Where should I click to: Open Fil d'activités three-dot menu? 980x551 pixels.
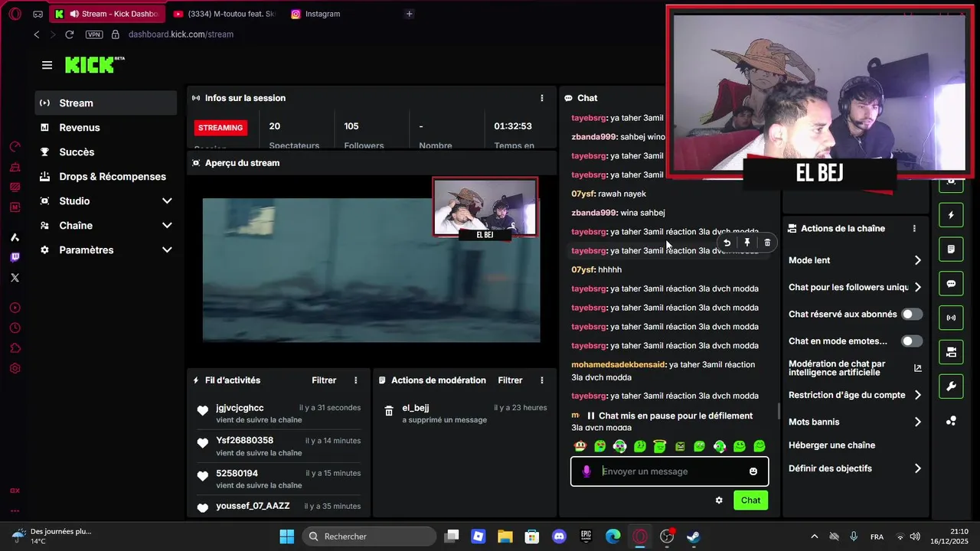pos(356,380)
